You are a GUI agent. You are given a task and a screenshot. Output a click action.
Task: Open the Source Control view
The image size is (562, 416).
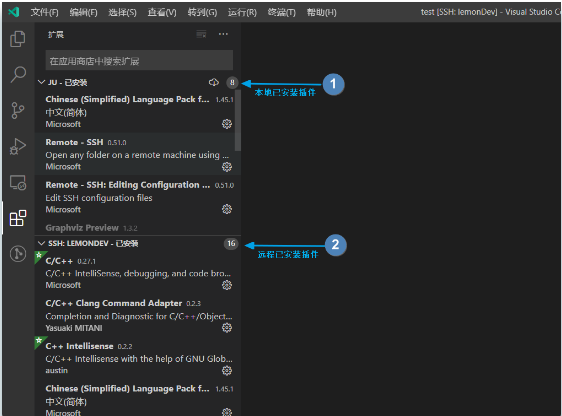point(18,110)
